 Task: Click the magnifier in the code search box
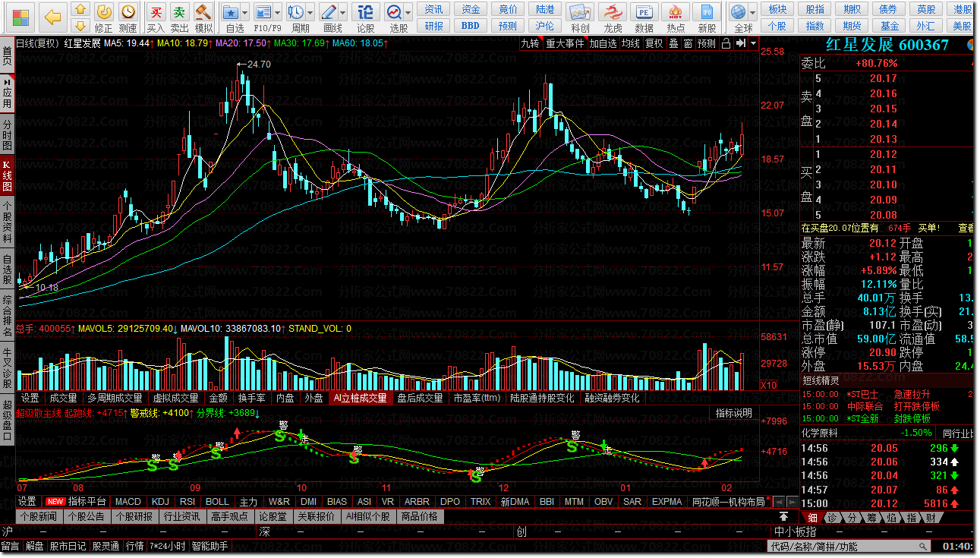(922, 546)
